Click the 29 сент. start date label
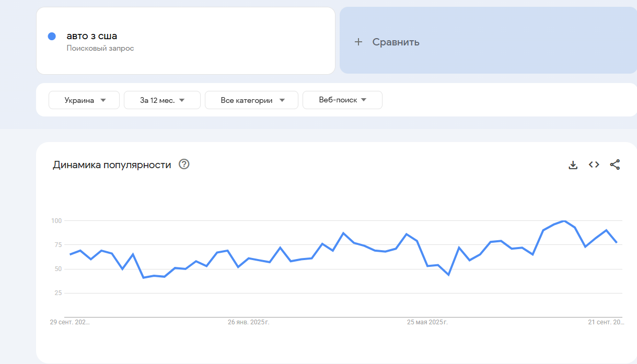The image size is (637, 364). pyautogui.click(x=70, y=322)
